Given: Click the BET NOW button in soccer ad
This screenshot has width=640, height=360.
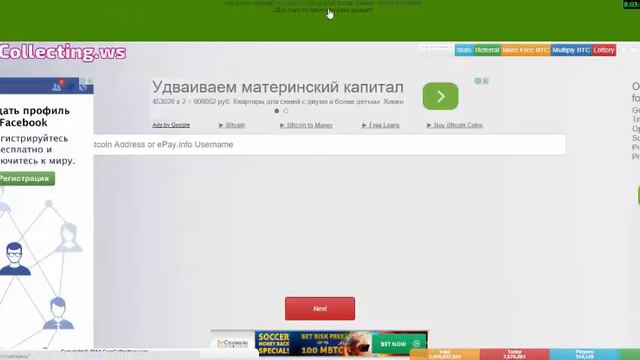Looking at the screenshot, I should coord(399,344).
